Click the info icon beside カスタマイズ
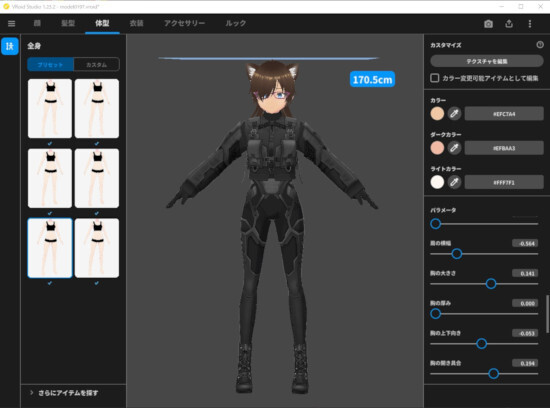The height and width of the screenshot is (408, 550). [540, 45]
